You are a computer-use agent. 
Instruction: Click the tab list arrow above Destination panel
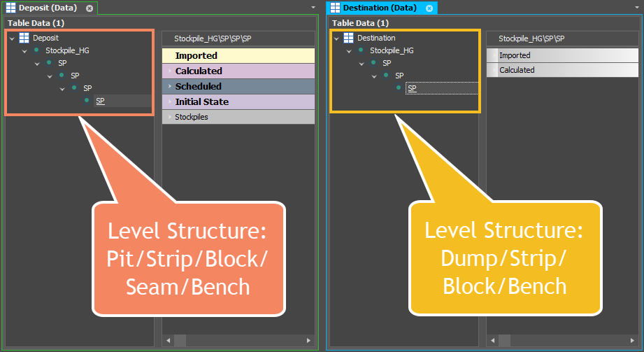click(638, 8)
